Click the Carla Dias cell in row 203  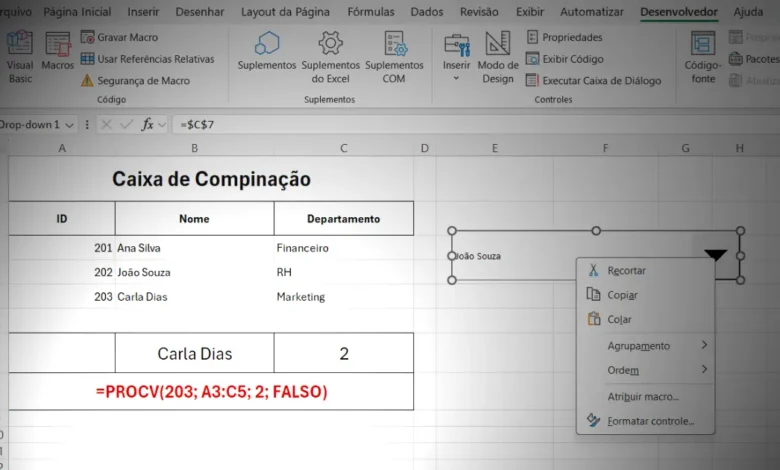pyautogui.click(x=195, y=296)
